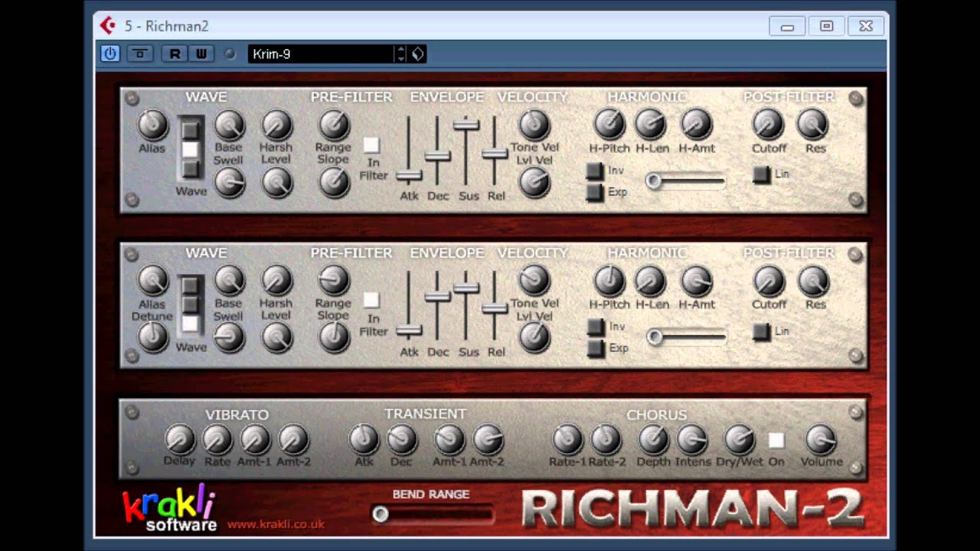980x551 pixels.
Task: Click the Detune knob in lower panel
Action: [x=152, y=337]
